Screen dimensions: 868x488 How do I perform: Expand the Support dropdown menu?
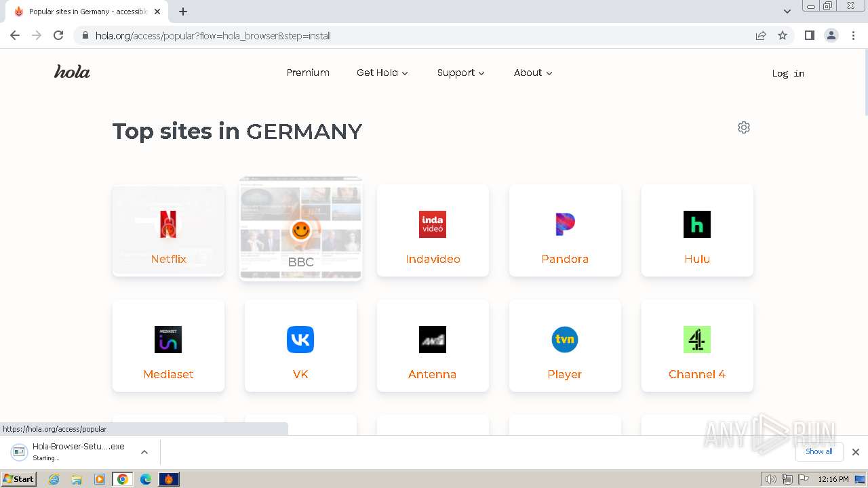(x=461, y=73)
